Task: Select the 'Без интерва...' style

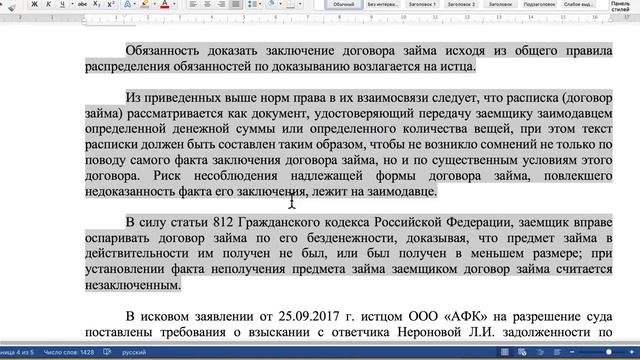Action: [382, 4]
